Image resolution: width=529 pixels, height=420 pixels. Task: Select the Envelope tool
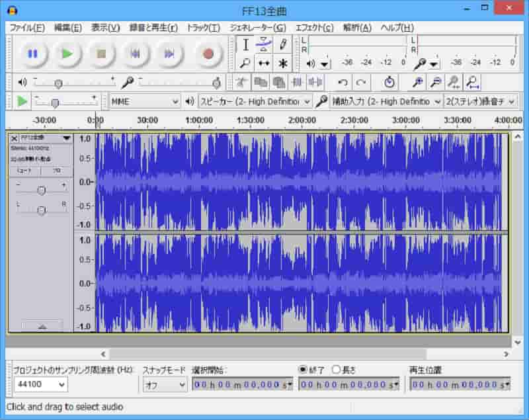[x=264, y=46]
